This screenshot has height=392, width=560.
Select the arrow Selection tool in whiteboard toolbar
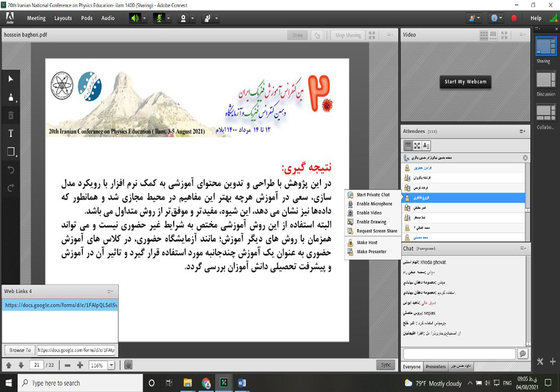(10, 79)
